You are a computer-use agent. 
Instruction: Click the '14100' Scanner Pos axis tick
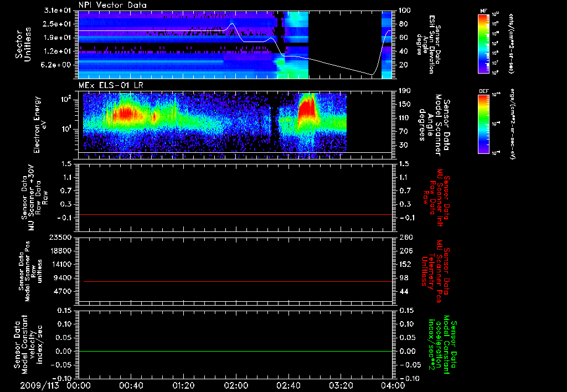pyautogui.click(x=60, y=264)
